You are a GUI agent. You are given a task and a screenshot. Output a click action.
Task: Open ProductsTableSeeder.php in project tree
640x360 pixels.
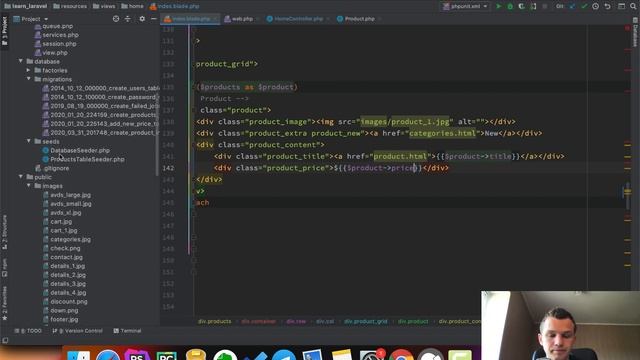click(87, 159)
